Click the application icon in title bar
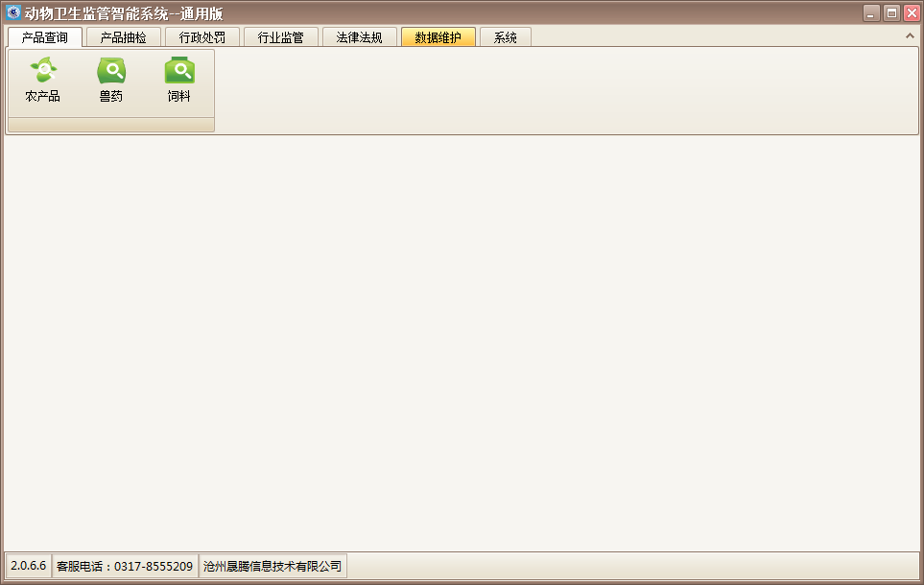Screen dimensions: 924x585 13,13
